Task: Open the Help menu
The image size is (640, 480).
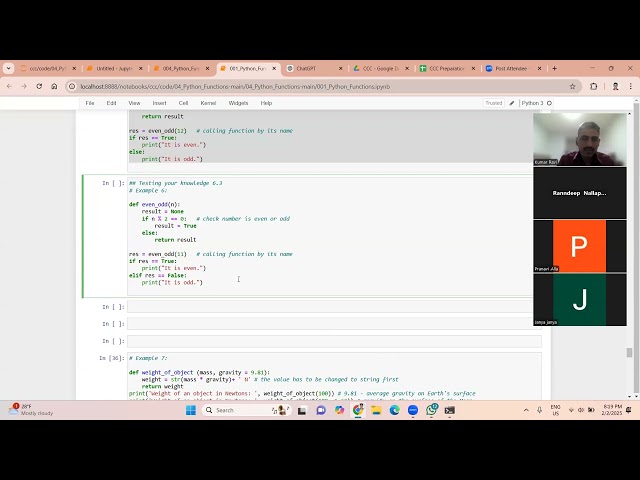Action: coord(266,103)
